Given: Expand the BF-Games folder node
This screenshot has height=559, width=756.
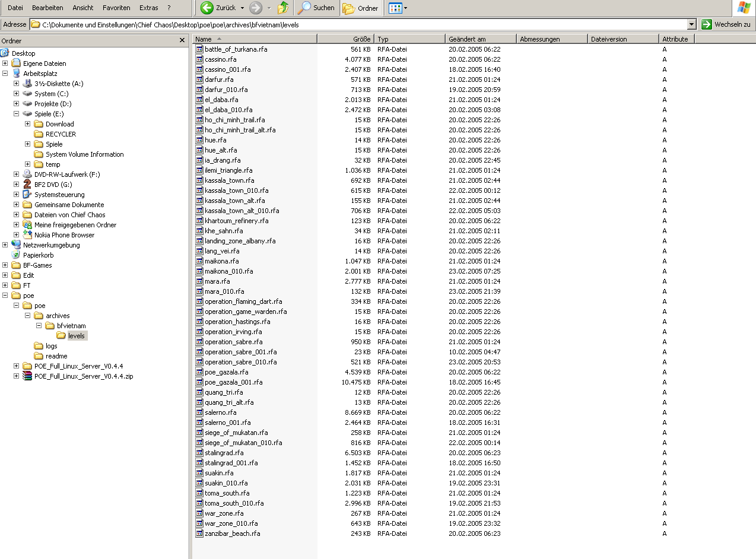Looking at the screenshot, I should [x=5, y=265].
